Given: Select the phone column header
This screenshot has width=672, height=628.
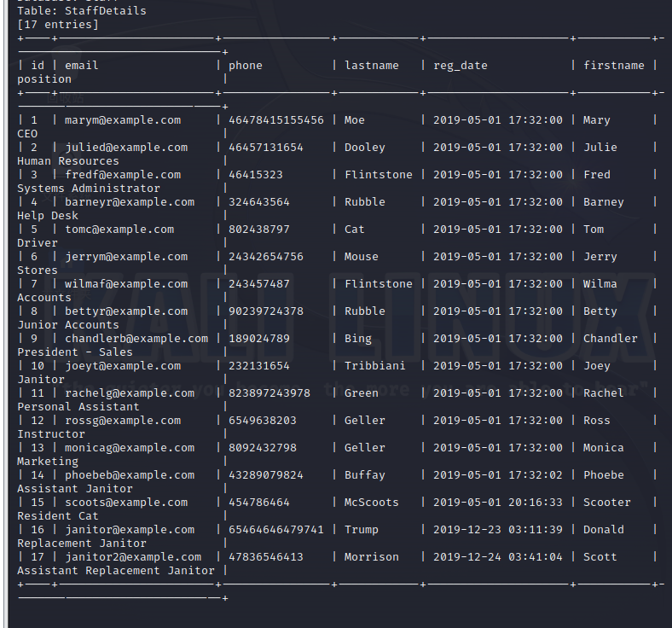Looking at the screenshot, I should (x=245, y=66).
